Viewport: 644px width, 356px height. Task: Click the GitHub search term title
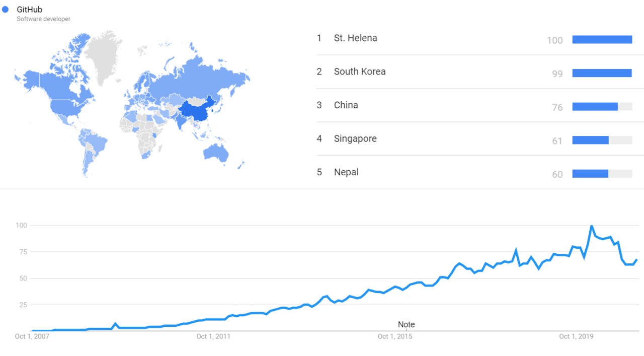point(29,10)
